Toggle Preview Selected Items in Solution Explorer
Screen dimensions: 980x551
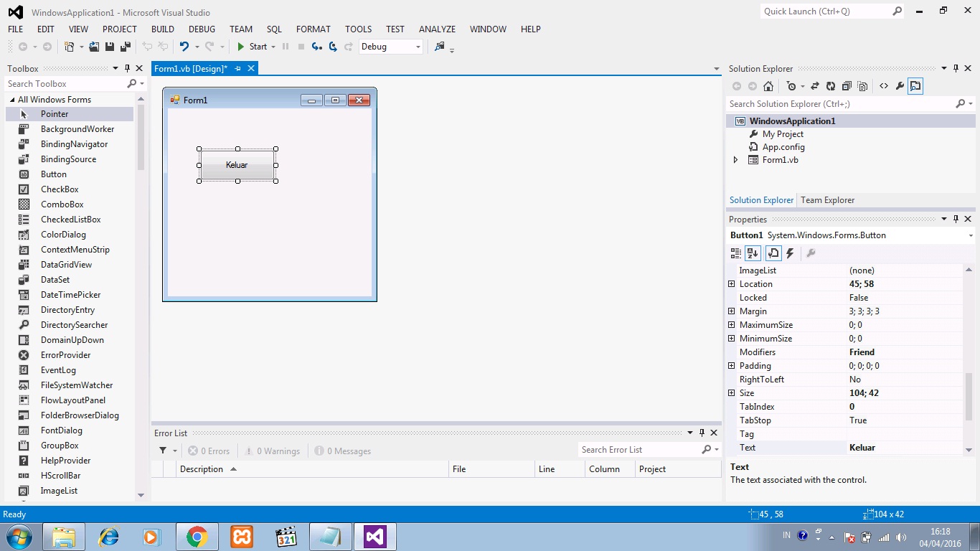(x=915, y=85)
